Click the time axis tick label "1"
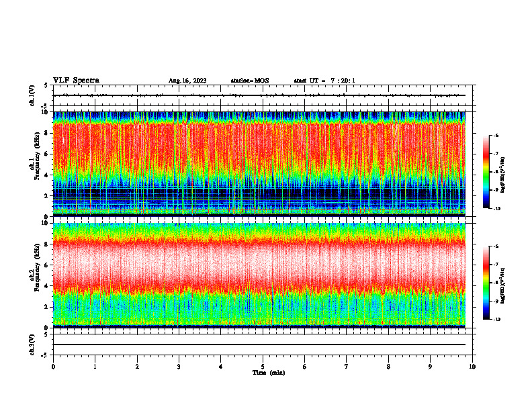Screen dimensions: 532x411 (x=95, y=367)
